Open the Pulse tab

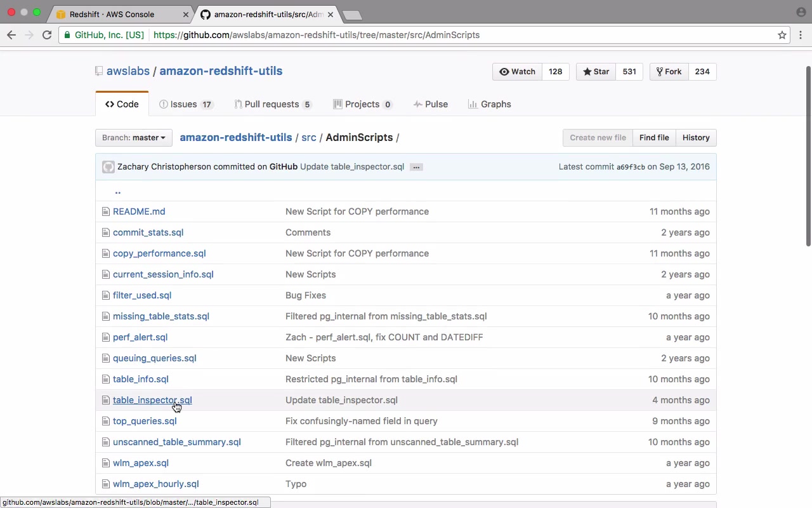431,104
